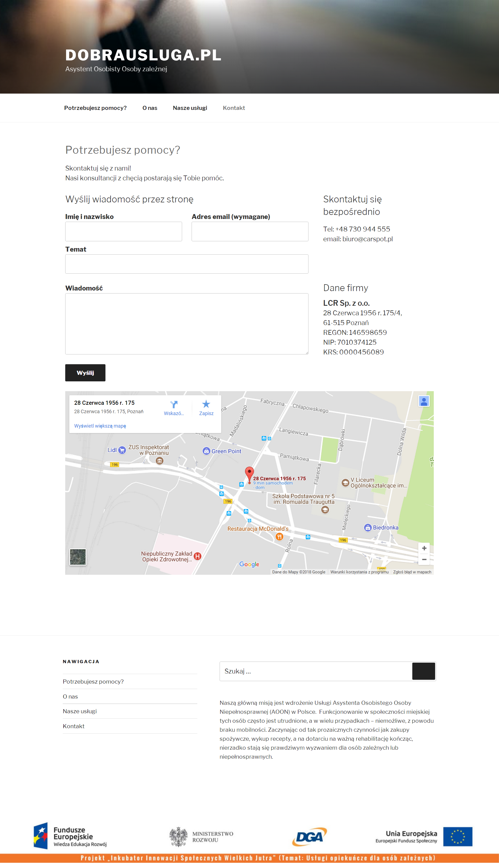Screen dimensions: 499x868
Task: Click the map directions (Wskazówki) icon
Action: 174,405
